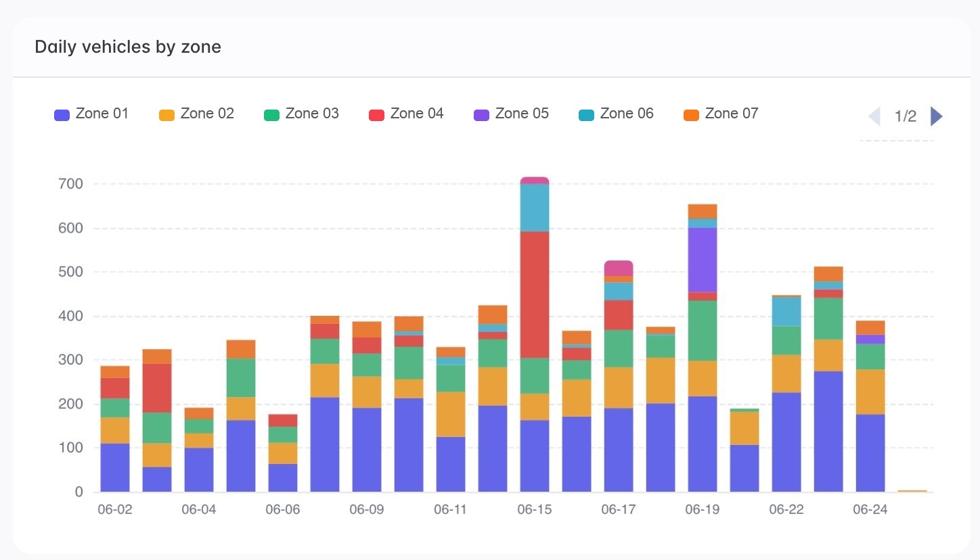This screenshot has height=560, width=980.
Task: Click the 300 y-axis value label
Action: (x=71, y=360)
